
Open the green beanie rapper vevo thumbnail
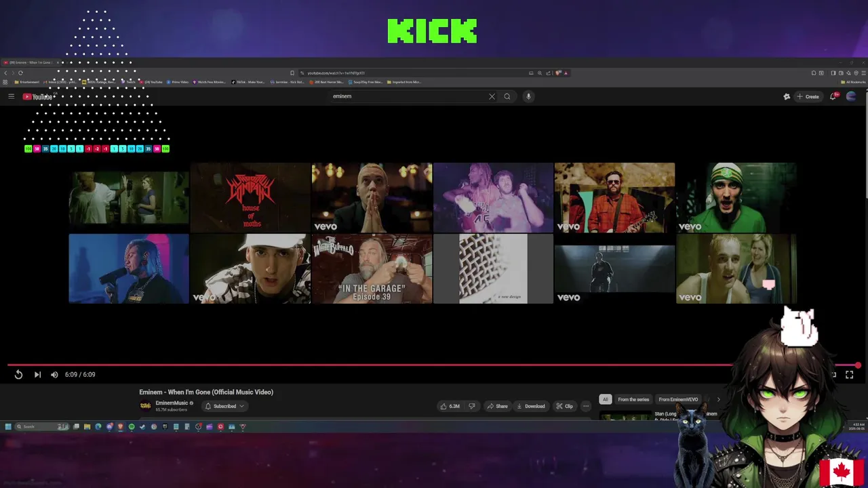(736, 197)
